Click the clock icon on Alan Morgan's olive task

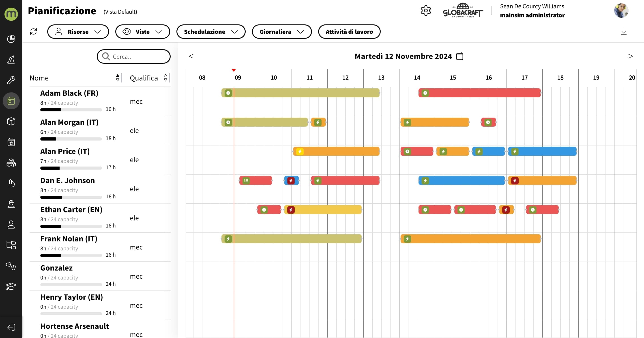click(228, 122)
